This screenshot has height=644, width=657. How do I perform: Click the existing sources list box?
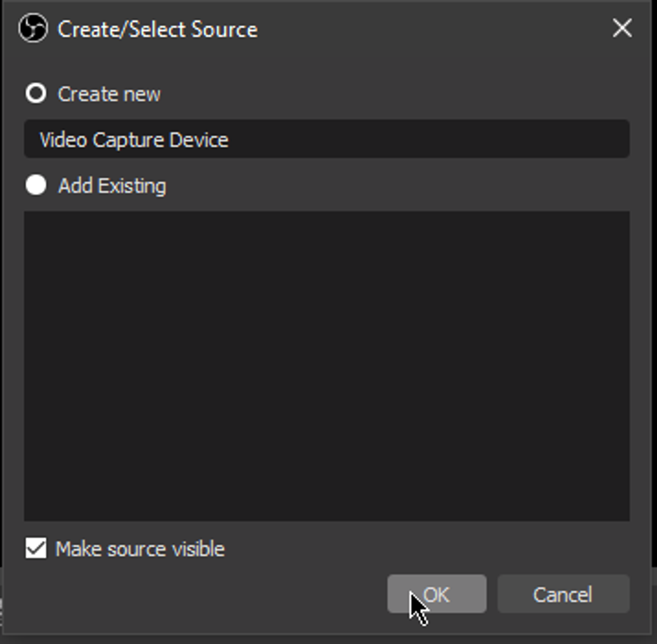coord(326,366)
